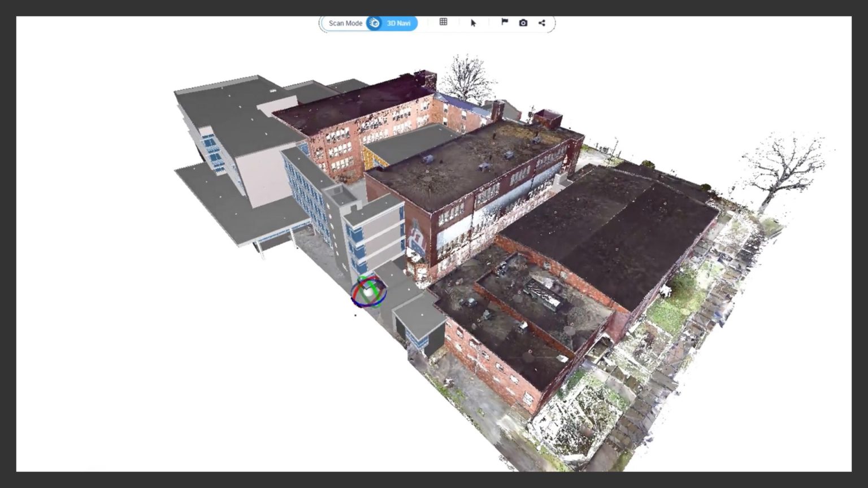Open the grid layout view
Screen dimensions: 868x488
(443, 23)
